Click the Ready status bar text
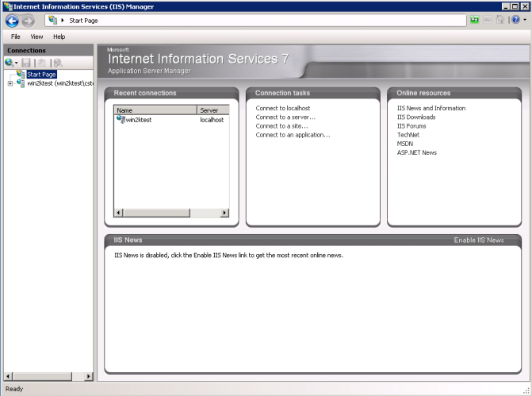This screenshot has width=532, height=396. [14, 389]
